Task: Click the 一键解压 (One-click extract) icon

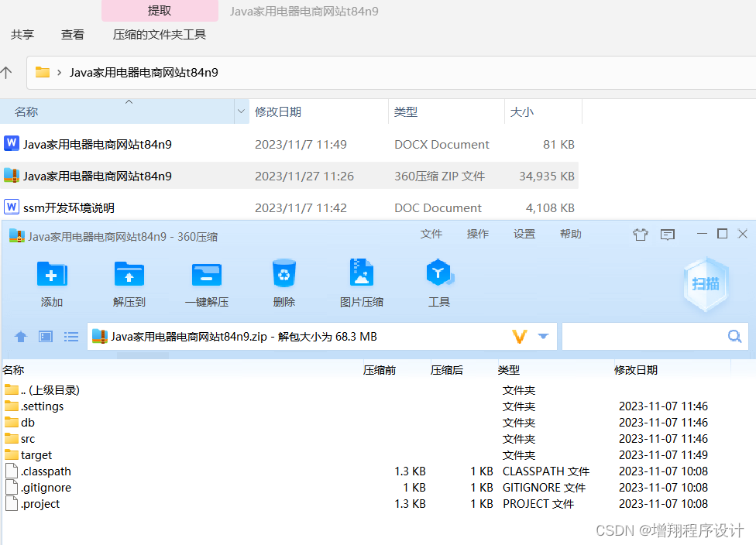Action: click(206, 275)
